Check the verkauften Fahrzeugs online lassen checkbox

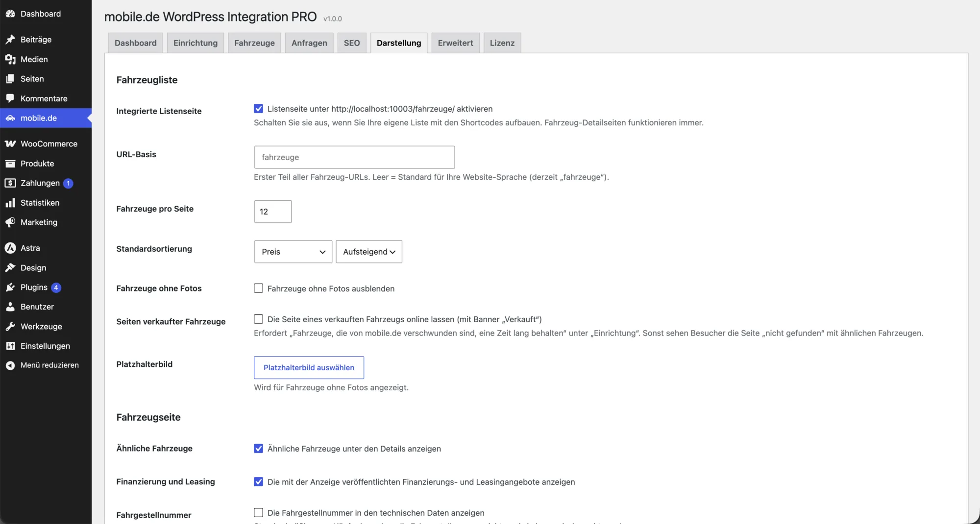pyautogui.click(x=258, y=319)
